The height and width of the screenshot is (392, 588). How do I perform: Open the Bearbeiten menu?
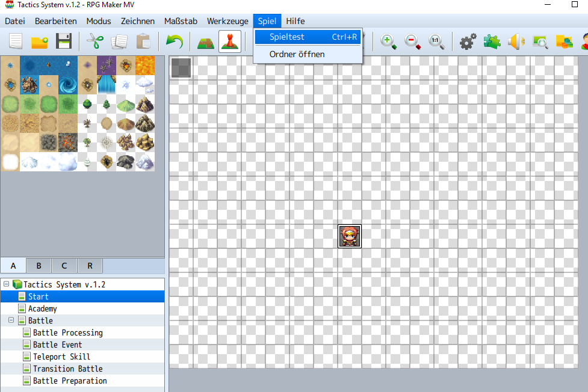(x=56, y=21)
